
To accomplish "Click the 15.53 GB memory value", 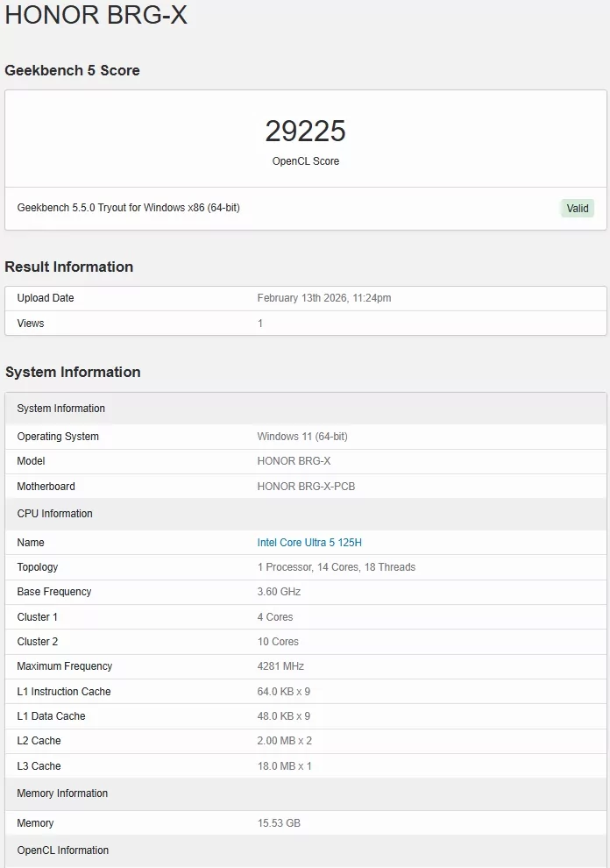I will coord(279,823).
